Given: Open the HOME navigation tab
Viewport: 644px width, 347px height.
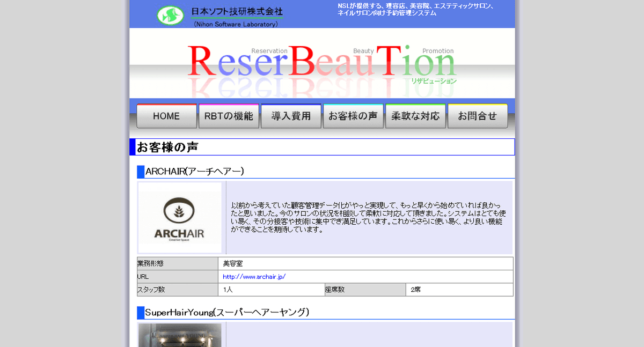Looking at the screenshot, I should coord(166,116).
